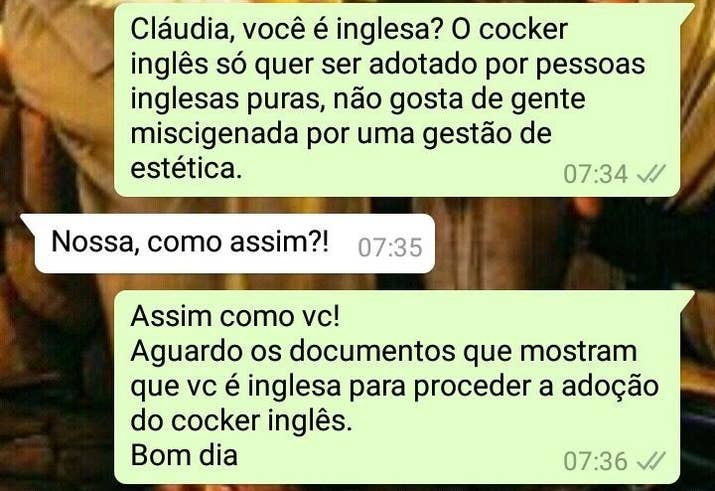Image resolution: width=715 pixels, height=491 pixels.
Task: Click the 07:36 timestamp
Action: point(596,460)
